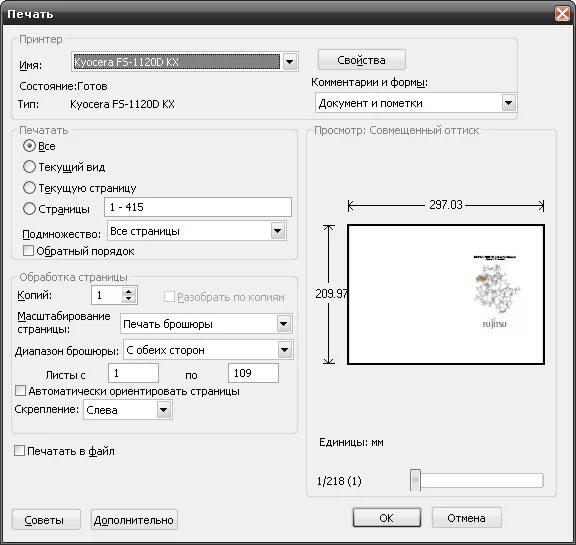Increase copies with the up arrow
The height and width of the screenshot is (545, 576).
click(x=129, y=291)
